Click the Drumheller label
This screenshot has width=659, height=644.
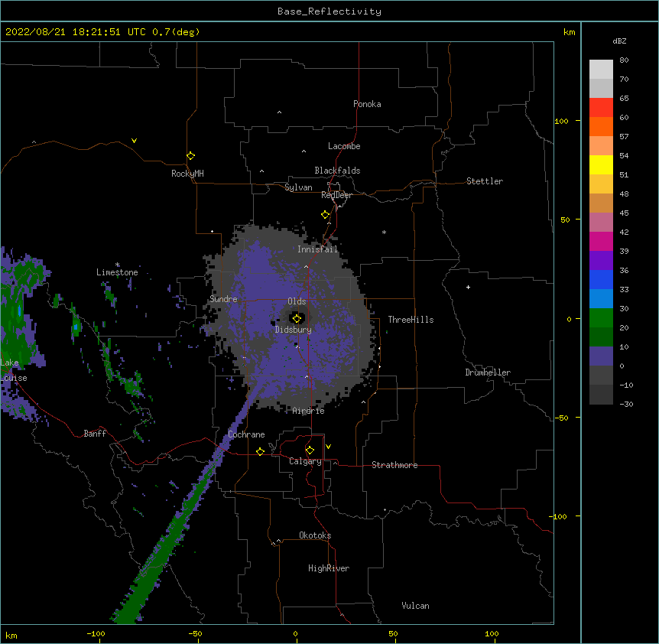coord(488,372)
